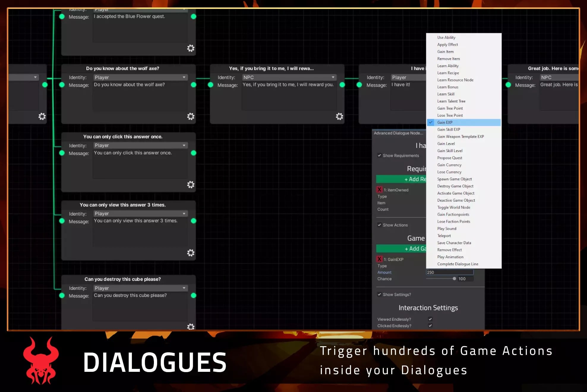Delete the GainEXP action with red X
This screenshot has height=392, width=587.
click(379, 259)
